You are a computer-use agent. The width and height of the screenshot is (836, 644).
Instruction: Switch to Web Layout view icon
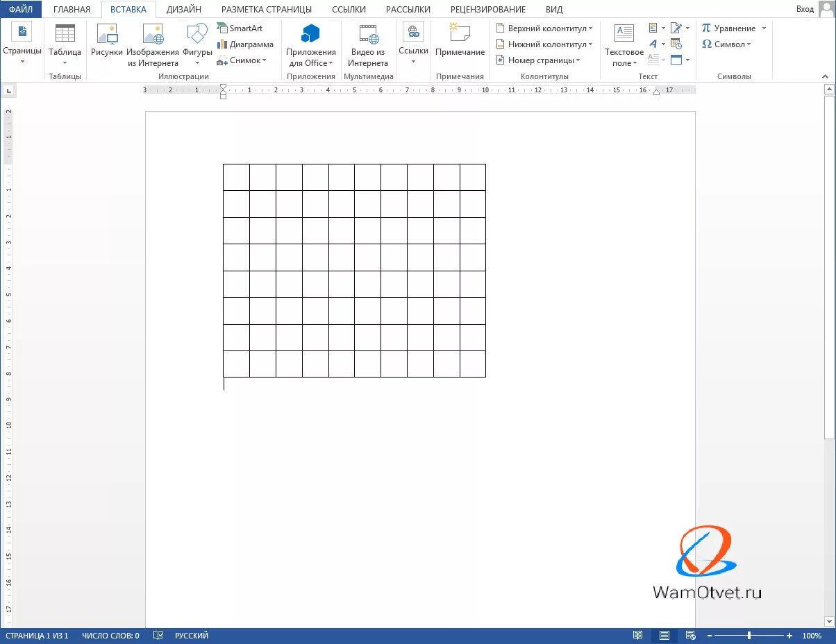tap(691, 636)
